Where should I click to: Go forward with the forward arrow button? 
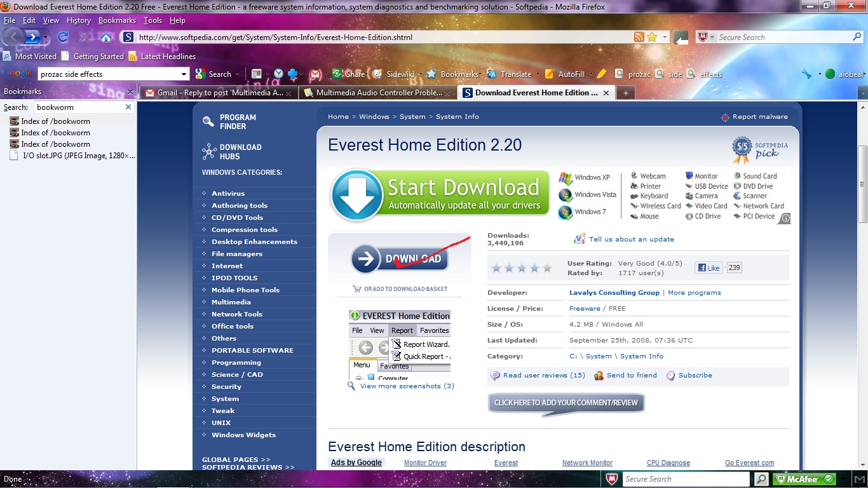point(32,37)
